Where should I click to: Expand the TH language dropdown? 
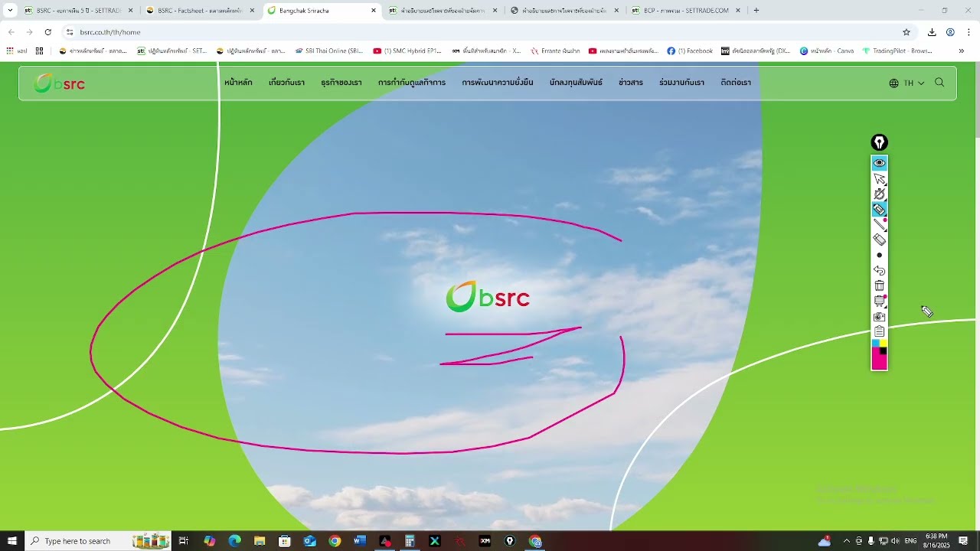[x=906, y=83]
